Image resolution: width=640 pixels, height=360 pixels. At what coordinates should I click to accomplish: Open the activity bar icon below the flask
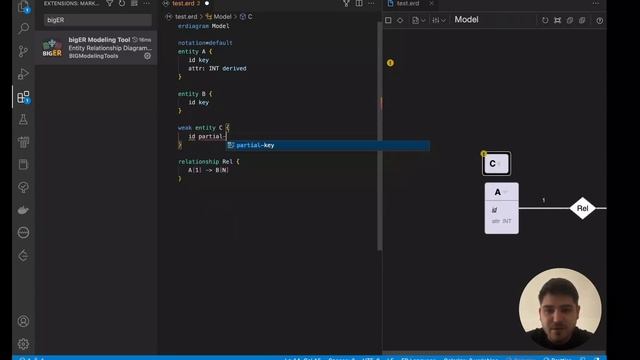pos(23,142)
